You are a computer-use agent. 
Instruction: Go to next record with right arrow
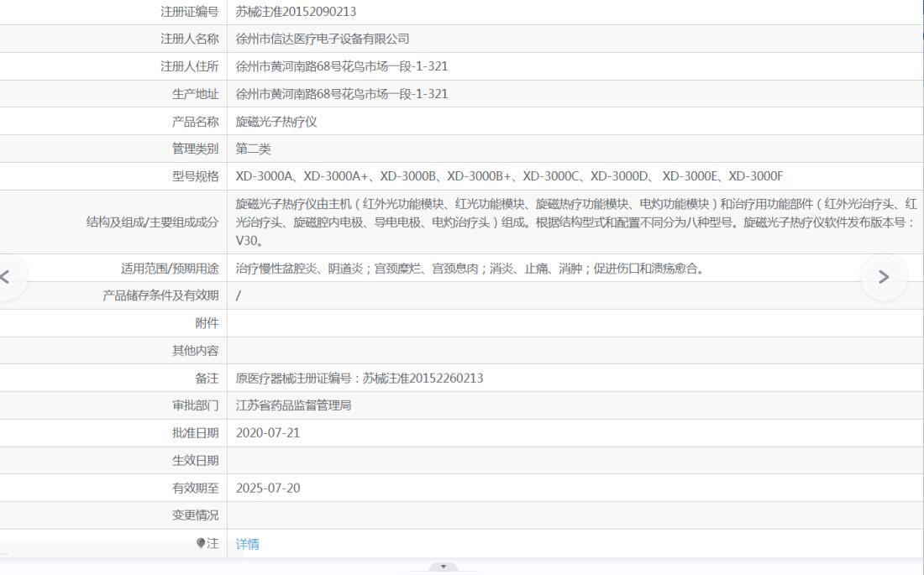(884, 277)
